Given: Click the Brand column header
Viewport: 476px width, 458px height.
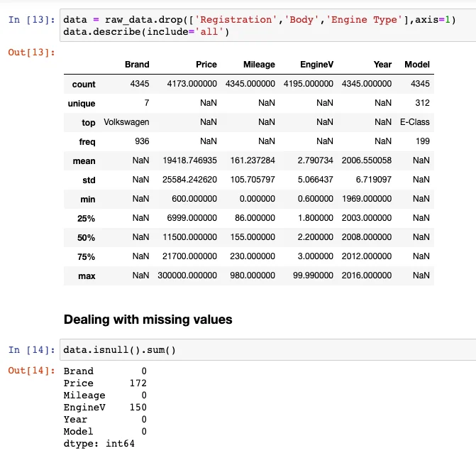Looking at the screenshot, I should pos(137,65).
